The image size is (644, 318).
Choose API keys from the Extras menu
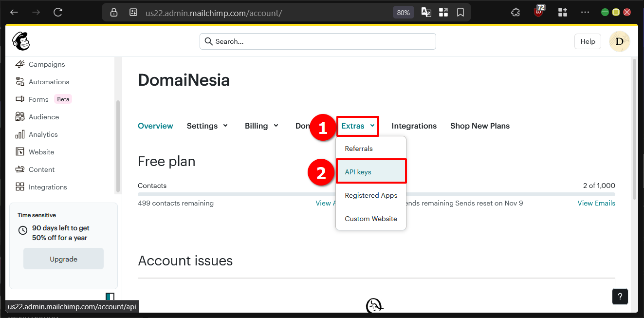point(359,171)
